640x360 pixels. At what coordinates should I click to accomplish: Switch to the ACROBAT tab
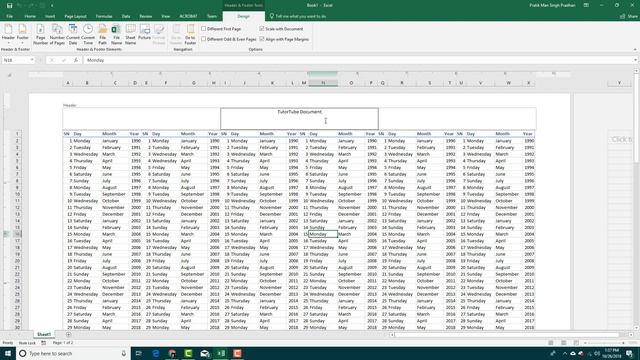pos(188,16)
